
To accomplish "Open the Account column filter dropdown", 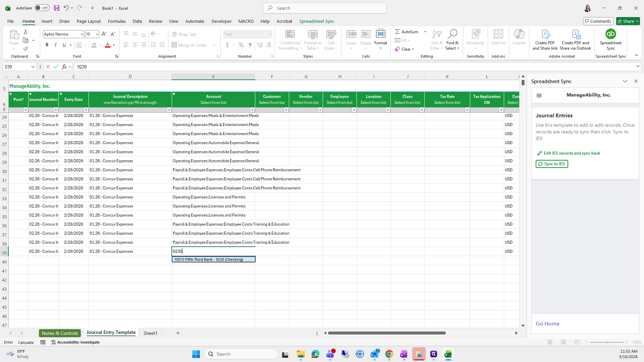I will (252, 110).
